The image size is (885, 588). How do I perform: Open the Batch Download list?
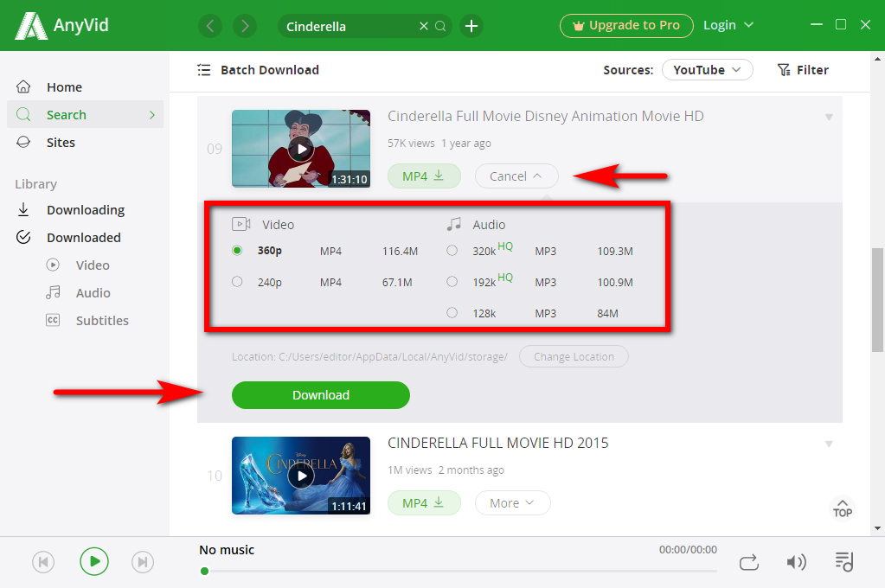pyautogui.click(x=258, y=70)
